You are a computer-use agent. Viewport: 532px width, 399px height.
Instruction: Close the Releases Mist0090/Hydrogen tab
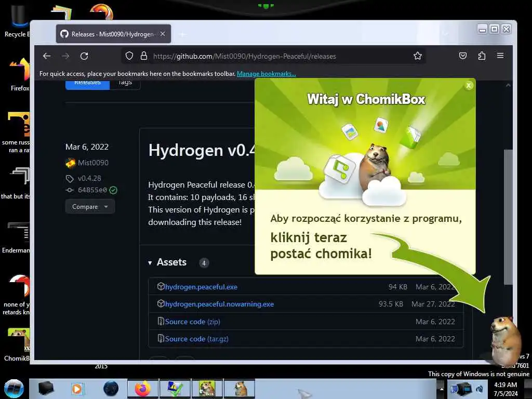click(x=163, y=34)
